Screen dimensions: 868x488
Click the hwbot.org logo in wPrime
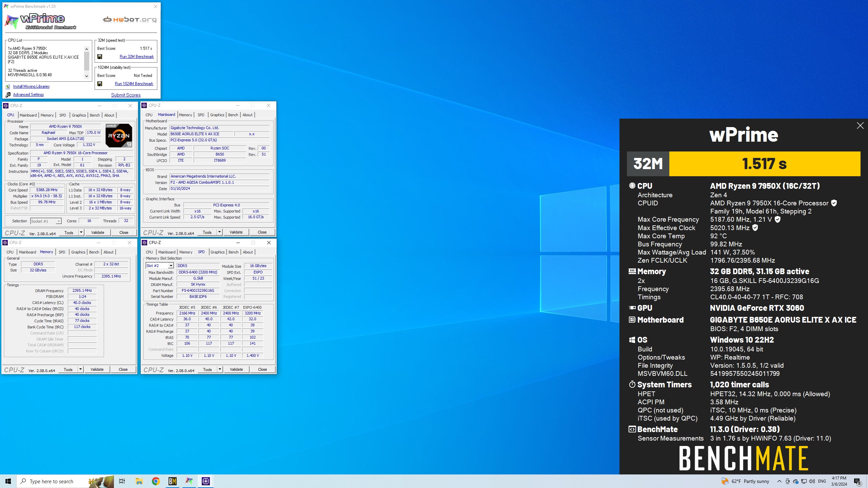coord(130,20)
